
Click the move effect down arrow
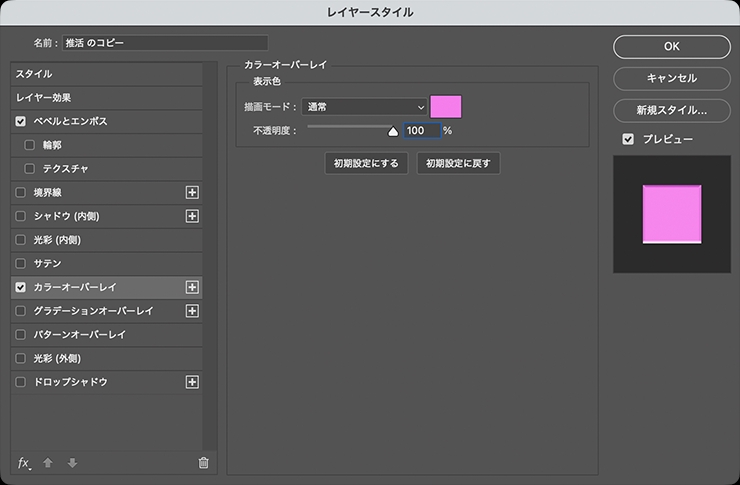coord(71,462)
